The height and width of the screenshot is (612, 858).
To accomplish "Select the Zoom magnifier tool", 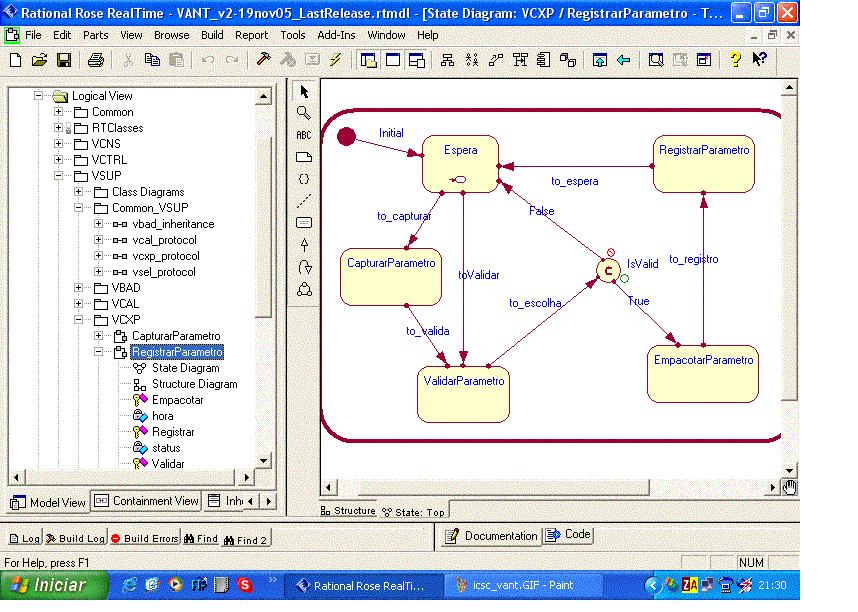I will click(x=304, y=113).
